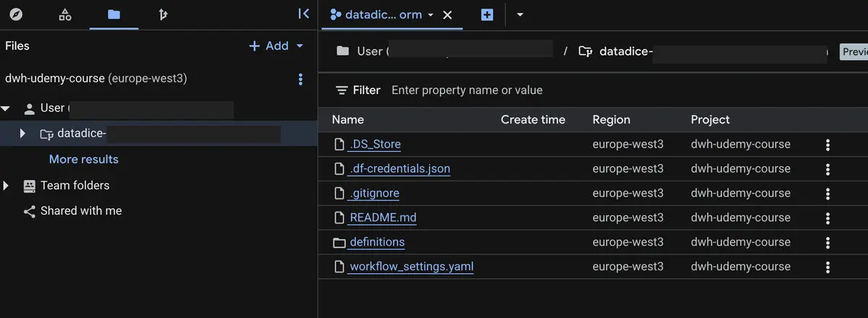
Task: Open the Git repository branch icon tab
Action: 163,14
